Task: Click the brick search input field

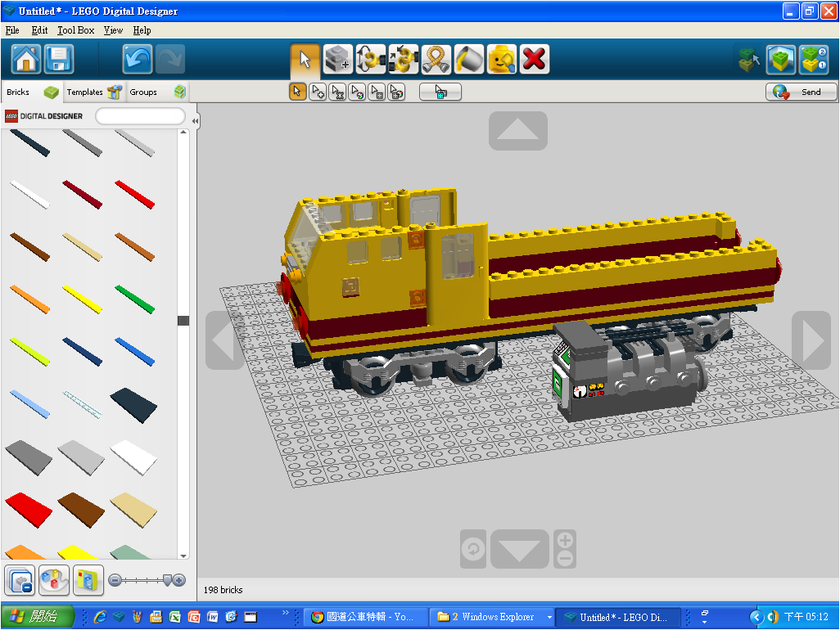Action: [140, 116]
